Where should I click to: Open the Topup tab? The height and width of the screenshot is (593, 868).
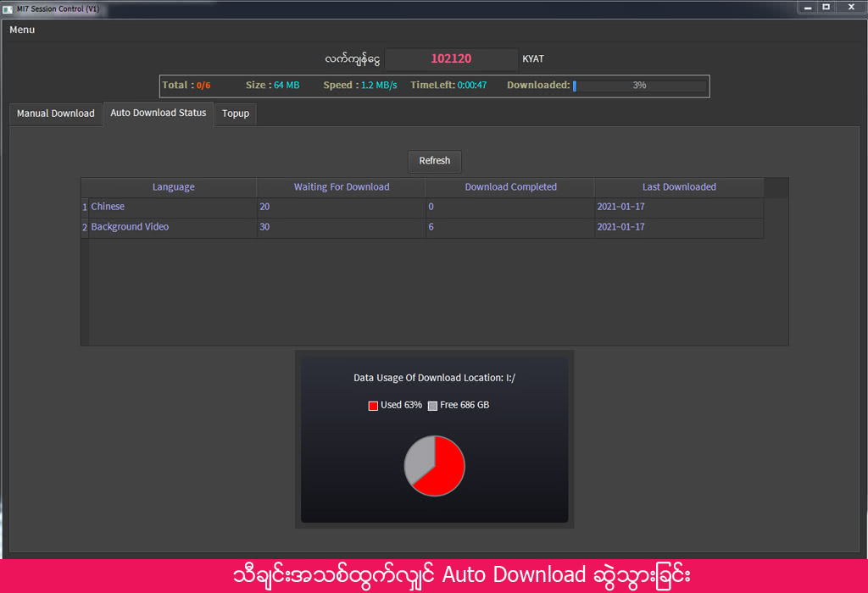click(235, 114)
